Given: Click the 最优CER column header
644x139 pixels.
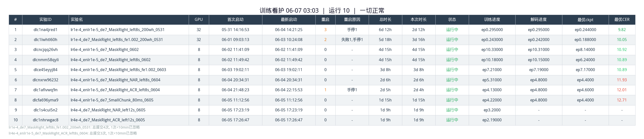Looking at the screenshot, I should (622, 19).
